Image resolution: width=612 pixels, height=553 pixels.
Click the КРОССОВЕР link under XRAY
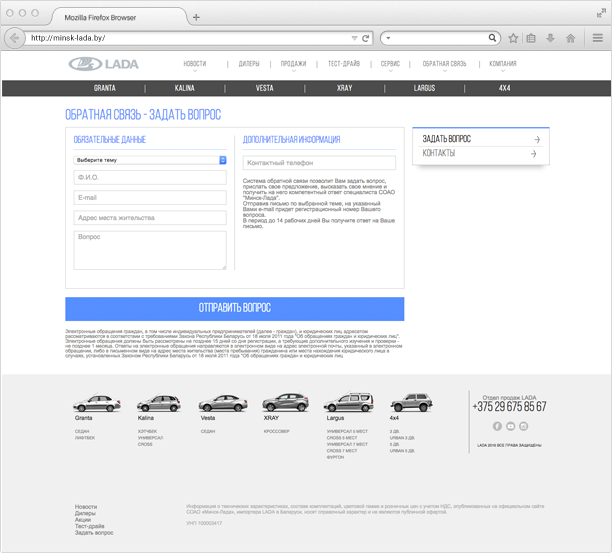click(277, 431)
